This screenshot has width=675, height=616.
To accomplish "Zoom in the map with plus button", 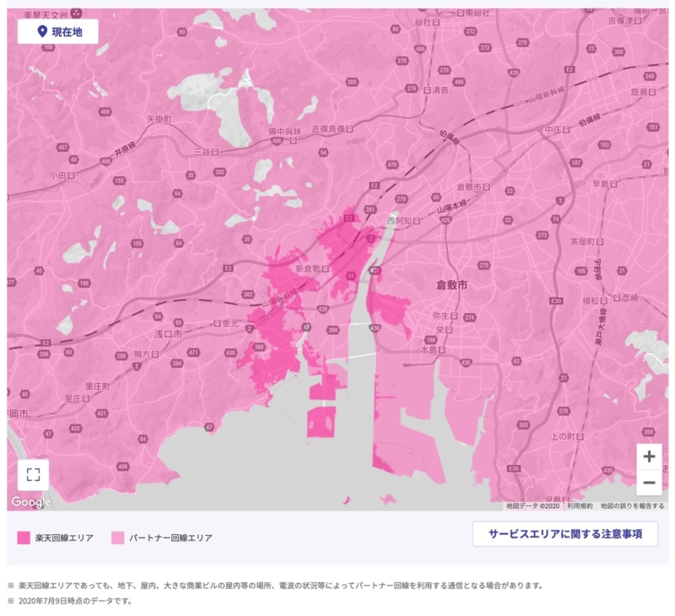I will pyautogui.click(x=649, y=457).
